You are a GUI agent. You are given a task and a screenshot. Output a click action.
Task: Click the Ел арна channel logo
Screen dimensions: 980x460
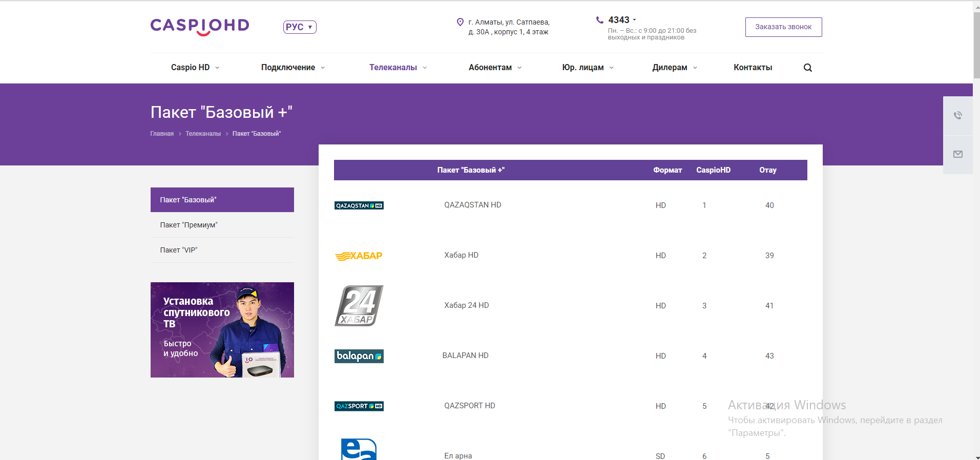(359, 449)
